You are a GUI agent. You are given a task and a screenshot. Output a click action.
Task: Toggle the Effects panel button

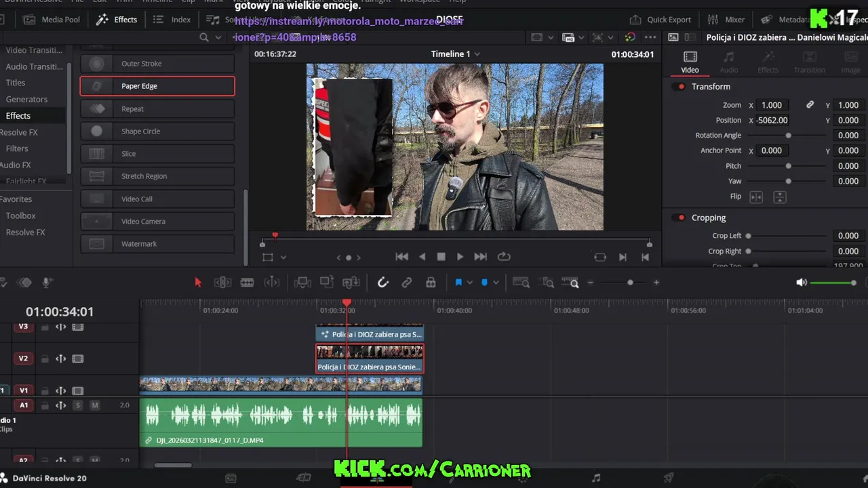[x=117, y=20]
